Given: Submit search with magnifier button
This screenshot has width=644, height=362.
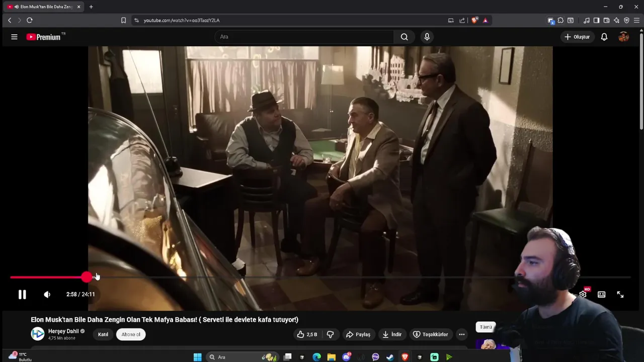Looking at the screenshot, I should point(404,37).
